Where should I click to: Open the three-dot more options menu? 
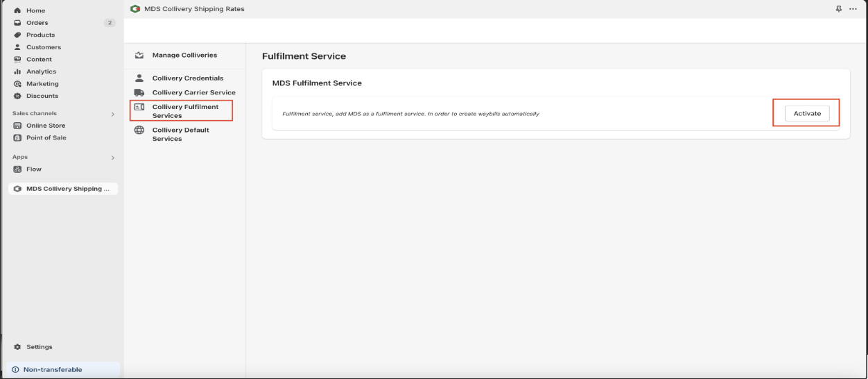tap(853, 9)
